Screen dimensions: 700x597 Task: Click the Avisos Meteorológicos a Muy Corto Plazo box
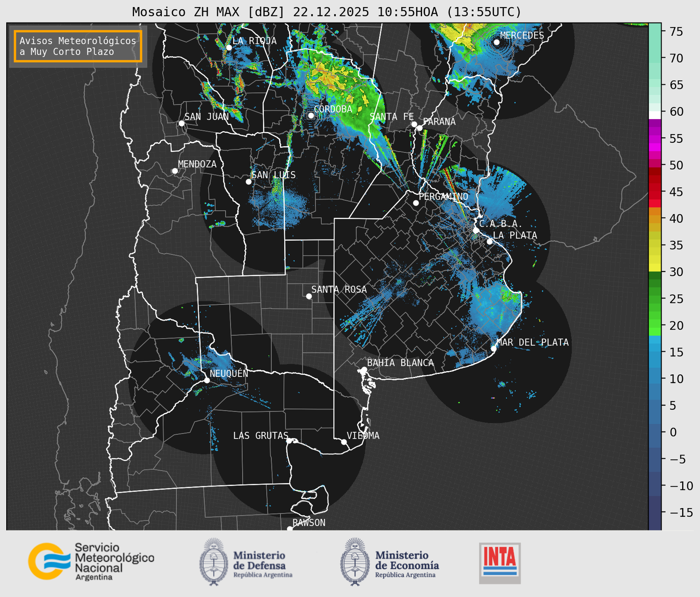pos(78,46)
